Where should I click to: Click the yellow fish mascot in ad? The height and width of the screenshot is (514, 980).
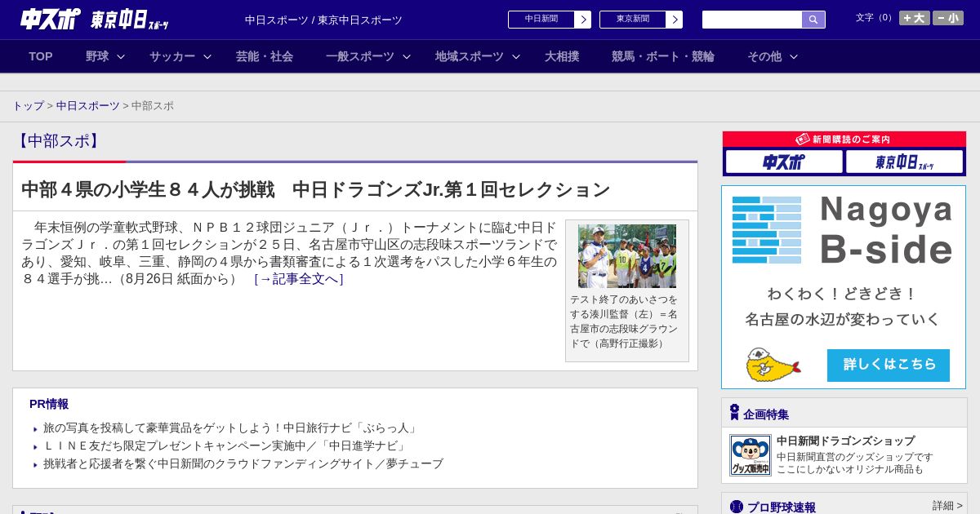[773, 366]
